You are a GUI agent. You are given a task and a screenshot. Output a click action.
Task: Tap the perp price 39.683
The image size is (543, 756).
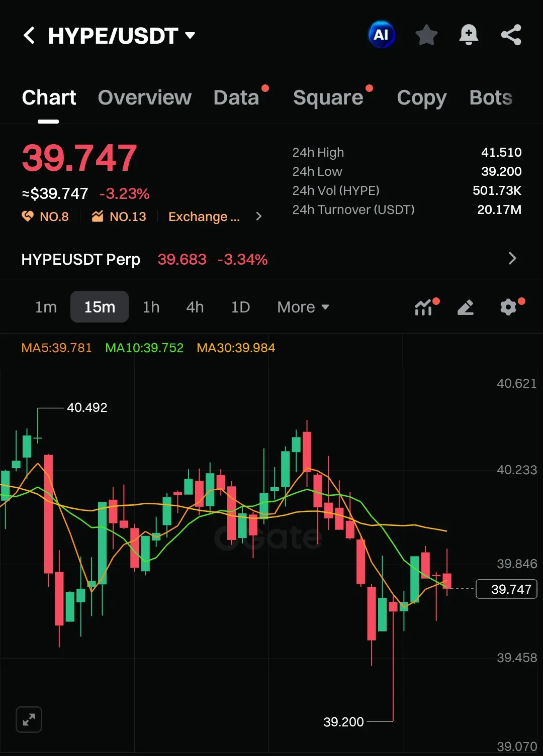182,259
